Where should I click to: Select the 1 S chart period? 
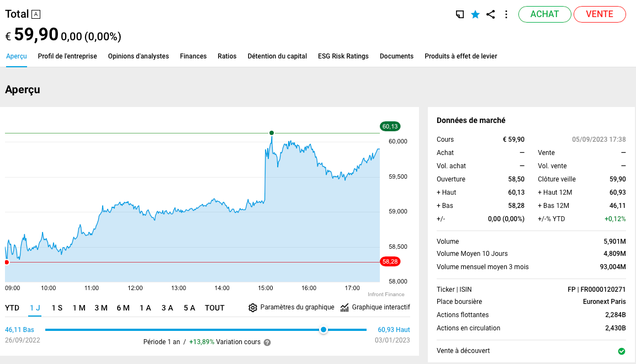[57, 308]
